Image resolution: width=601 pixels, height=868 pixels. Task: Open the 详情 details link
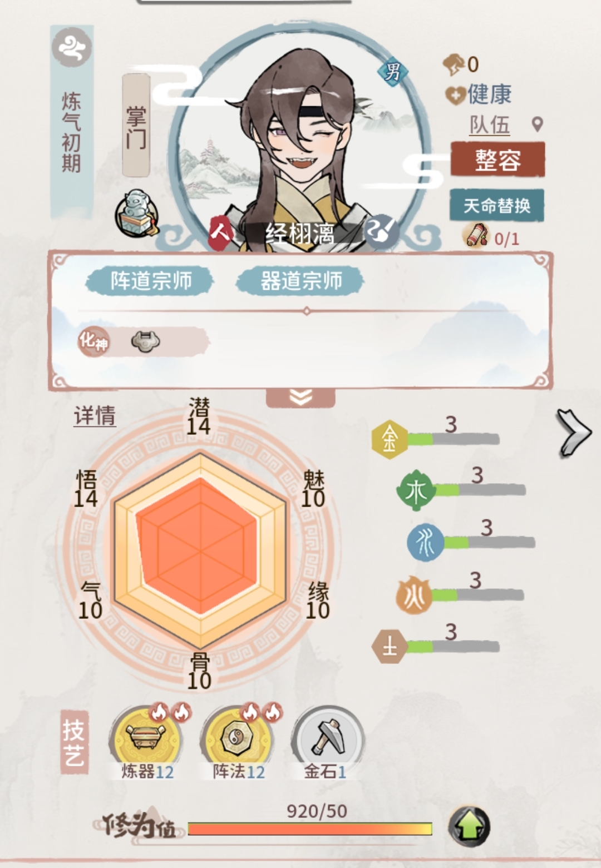(x=95, y=415)
